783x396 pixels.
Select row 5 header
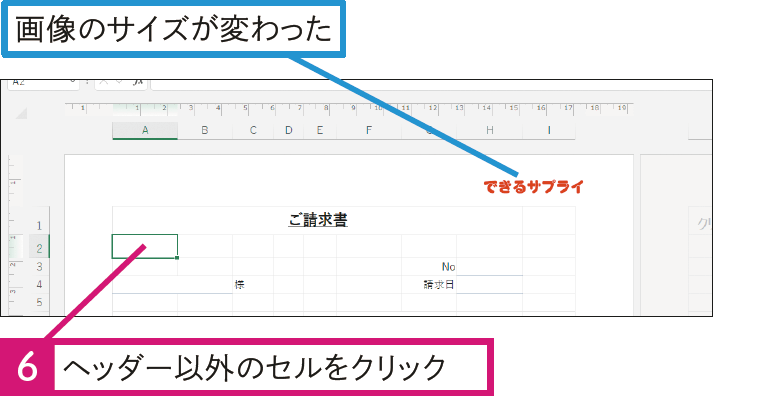[x=39, y=302]
